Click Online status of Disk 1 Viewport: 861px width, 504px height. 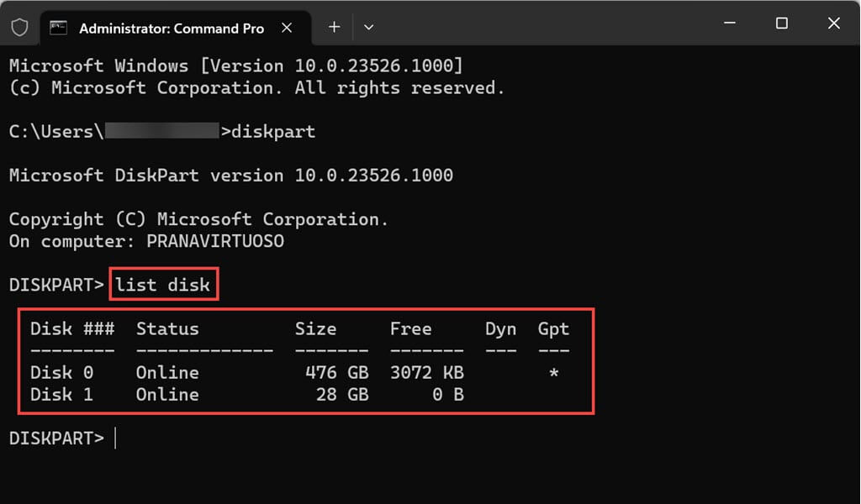coord(167,394)
